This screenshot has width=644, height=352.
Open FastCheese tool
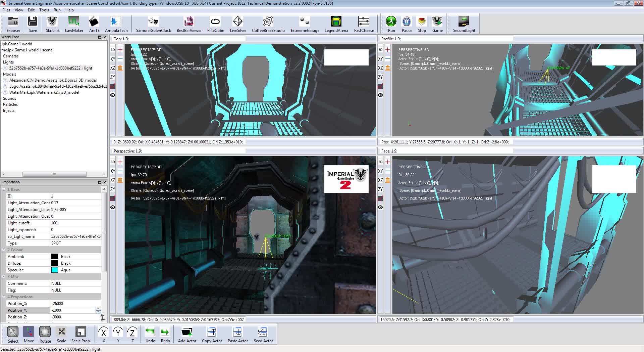click(x=364, y=24)
